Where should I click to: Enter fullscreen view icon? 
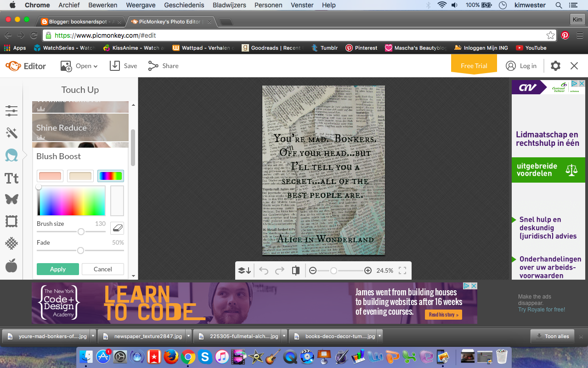click(402, 270)
